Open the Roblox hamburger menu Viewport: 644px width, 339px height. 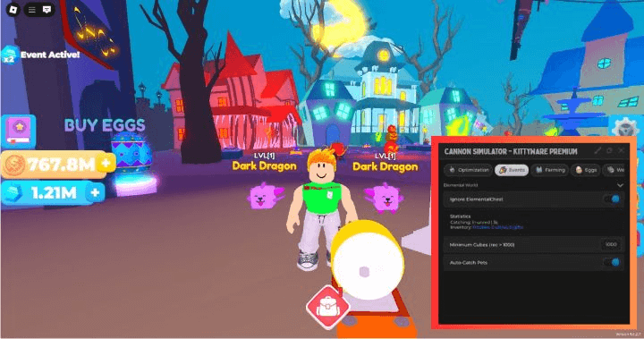32,10
